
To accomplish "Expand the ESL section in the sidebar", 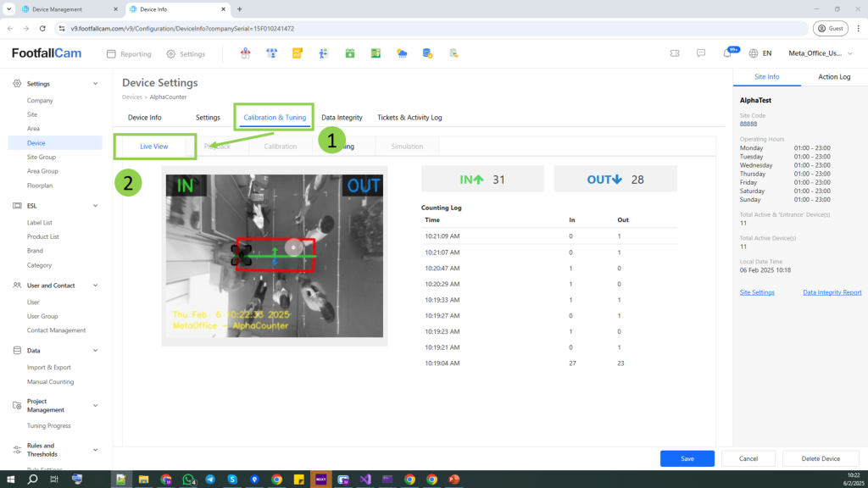I will (x=59, y=205).
